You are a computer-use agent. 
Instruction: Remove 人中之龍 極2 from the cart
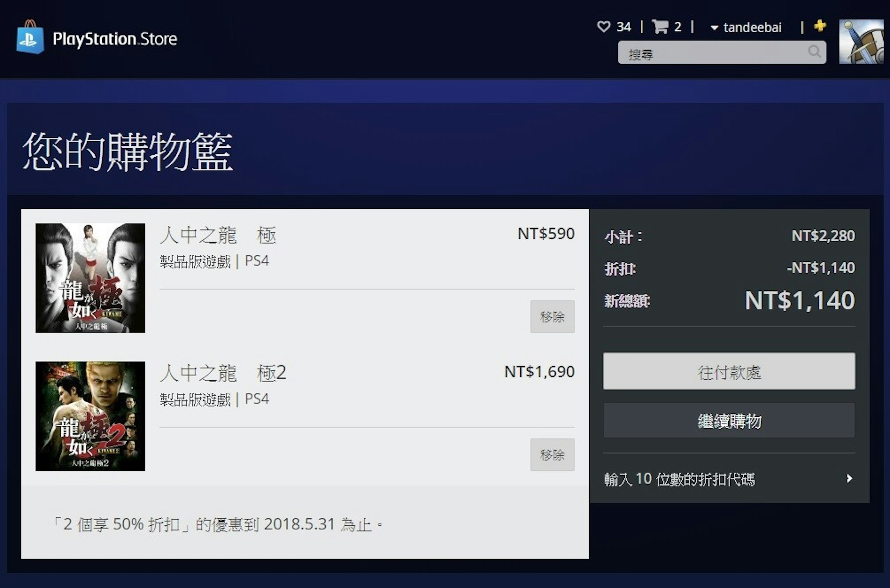552,455
